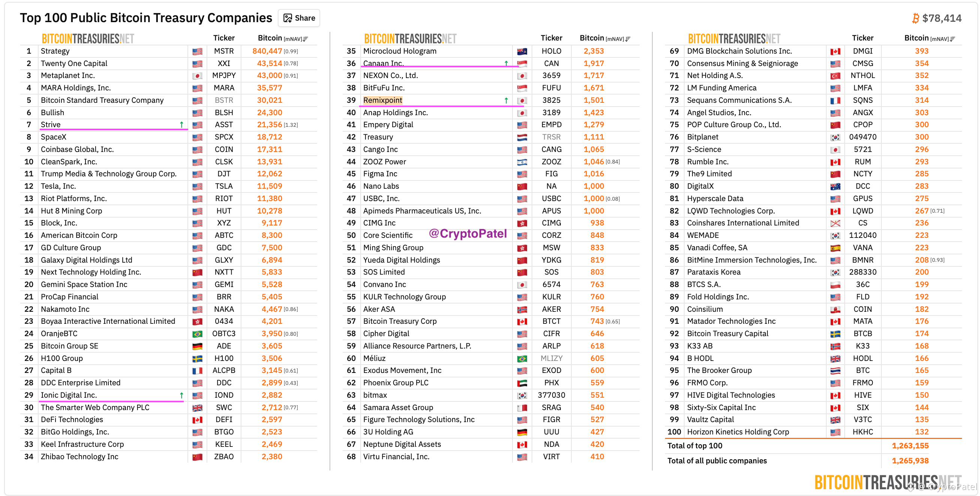Open the Core Scientific link
Image resolution: width=980 pixels, height=496 pixels.
[388, 235]
